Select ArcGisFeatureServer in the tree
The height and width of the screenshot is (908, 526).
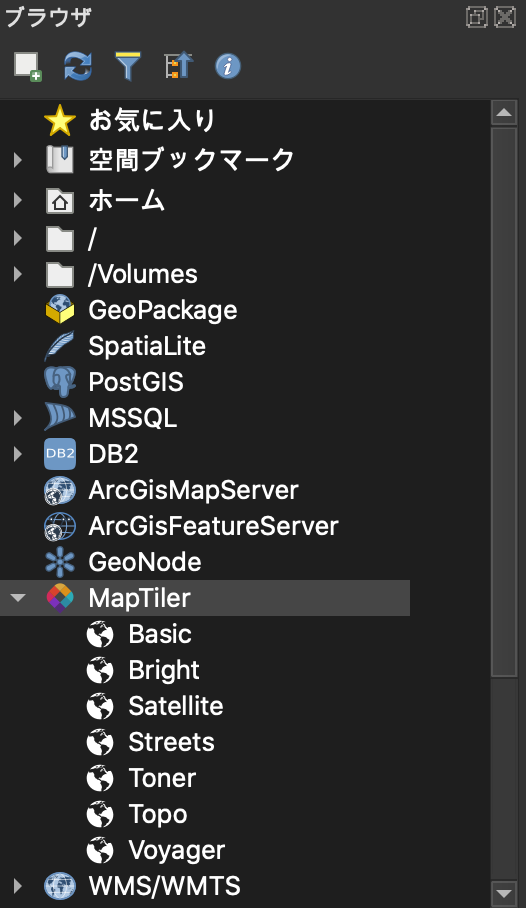[x=213, y=526]
